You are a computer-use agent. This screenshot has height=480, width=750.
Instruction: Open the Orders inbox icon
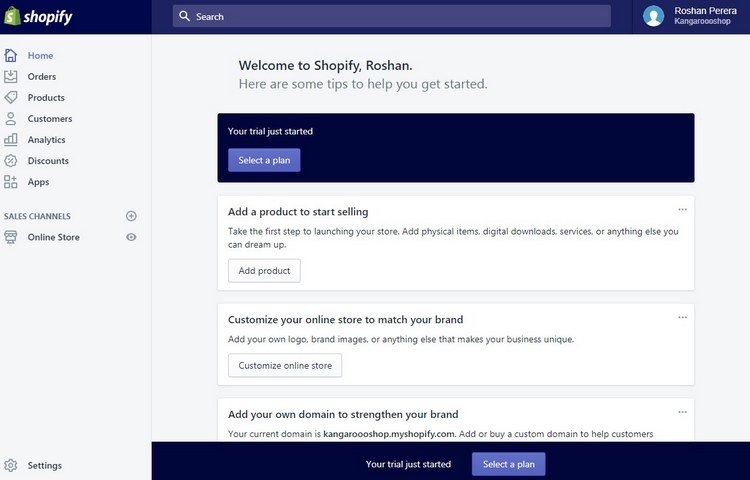(11, 76)
